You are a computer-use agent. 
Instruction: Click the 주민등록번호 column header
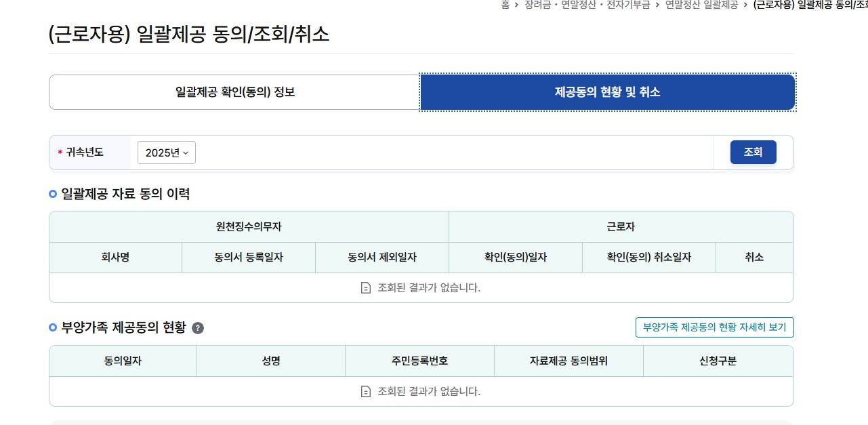(419, 361)
